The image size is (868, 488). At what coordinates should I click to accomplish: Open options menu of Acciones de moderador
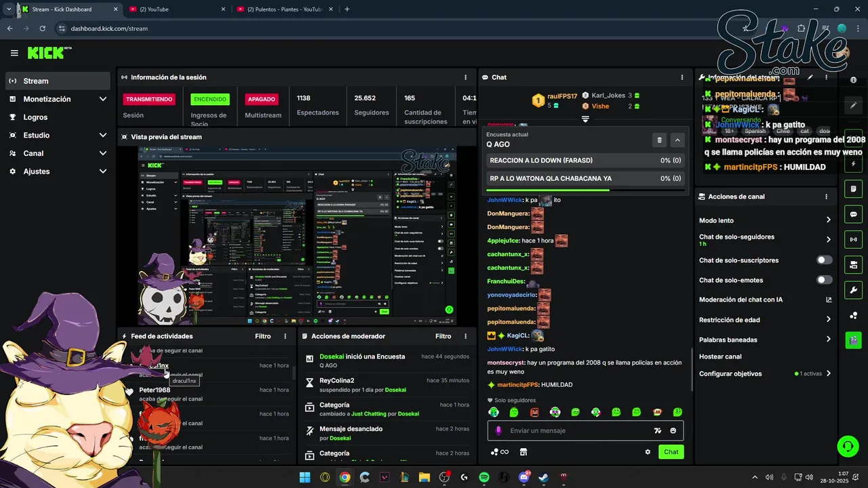coord(465,336)
